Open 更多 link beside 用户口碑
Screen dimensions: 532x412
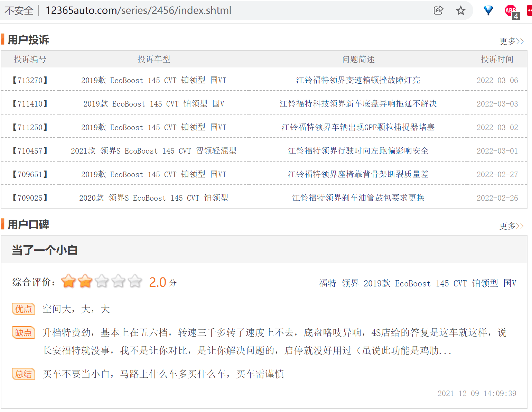click(512, 226)
